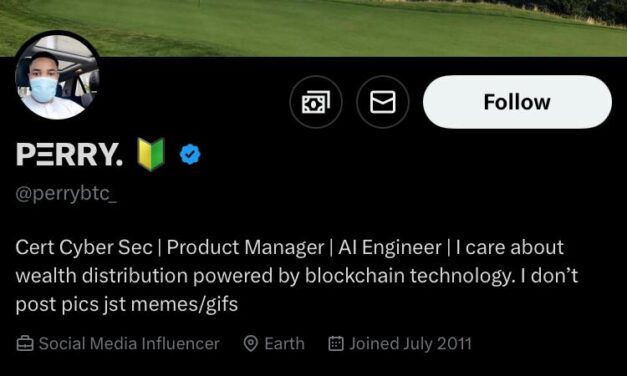Click the @perrybtc_ handle
This screenshot has width=627, height=376.
pyautogui.click(x=66, y=194)
